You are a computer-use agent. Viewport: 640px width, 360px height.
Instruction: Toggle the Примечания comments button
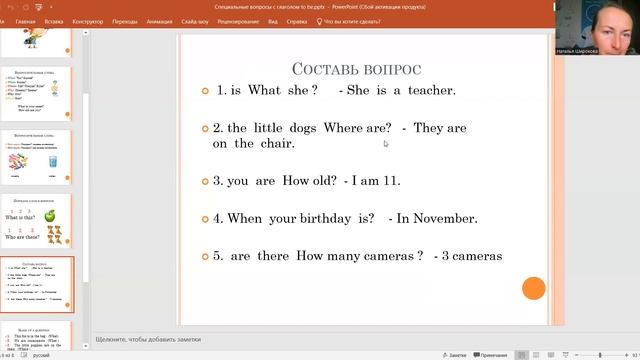coord(490,355)
